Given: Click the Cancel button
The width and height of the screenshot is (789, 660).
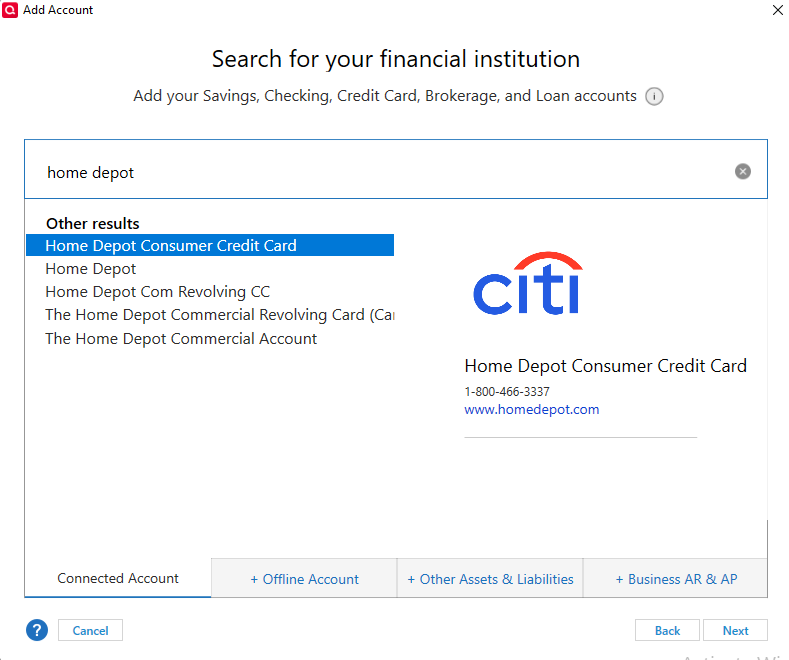Looking at the screenshot, I should click(x=91, y=630).
